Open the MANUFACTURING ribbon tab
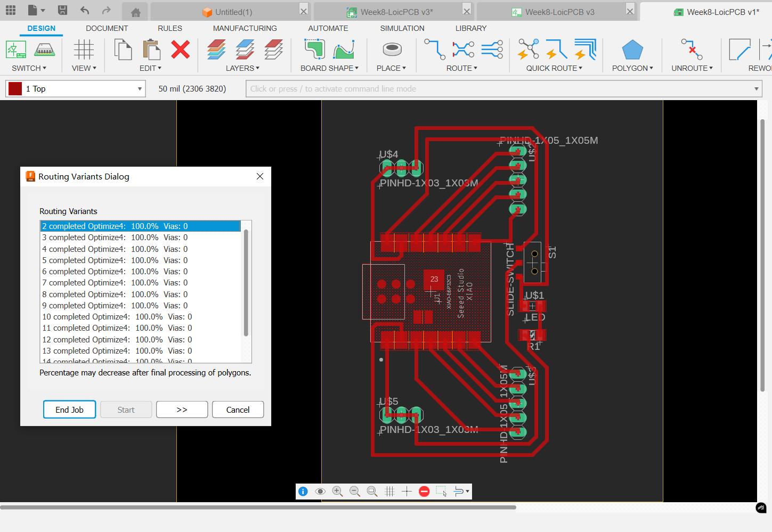Image resolution: width=772 pixels, height=532 pixels. (245, 28)
